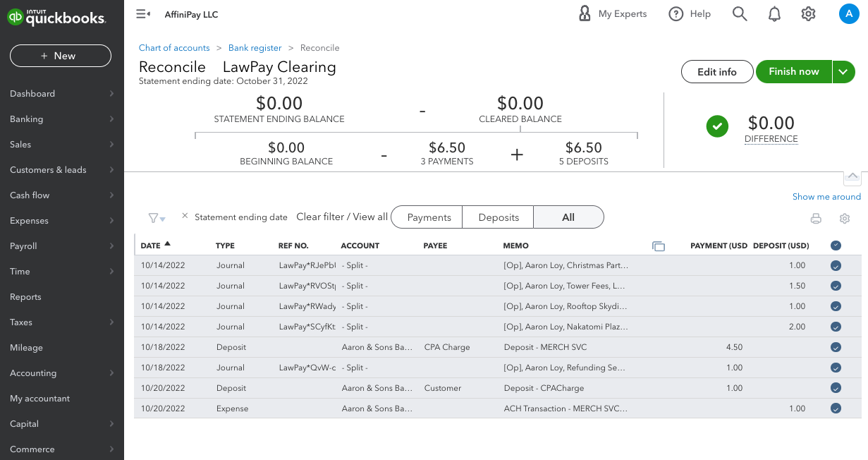868x460 pixels.
Task: Uncheck the Deposit - MERCH SVC transaction
Action: [x=836, y=347]
